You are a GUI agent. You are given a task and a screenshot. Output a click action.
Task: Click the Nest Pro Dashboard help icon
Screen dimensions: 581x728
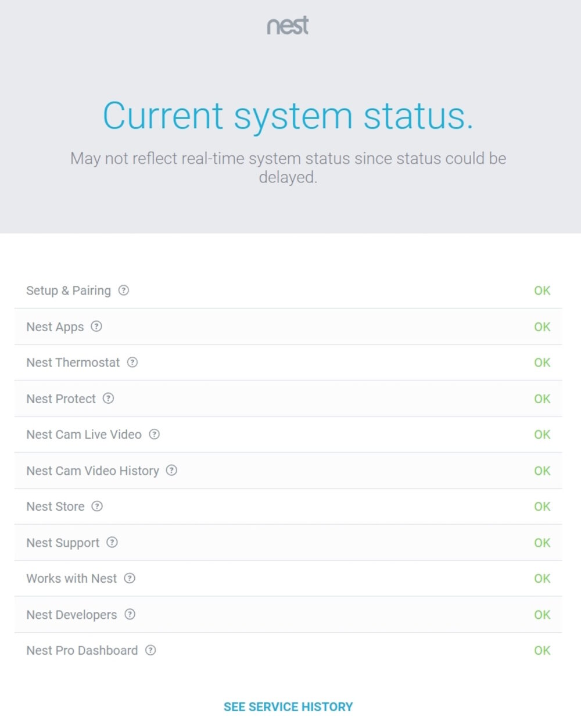click(x=149, y=651)
